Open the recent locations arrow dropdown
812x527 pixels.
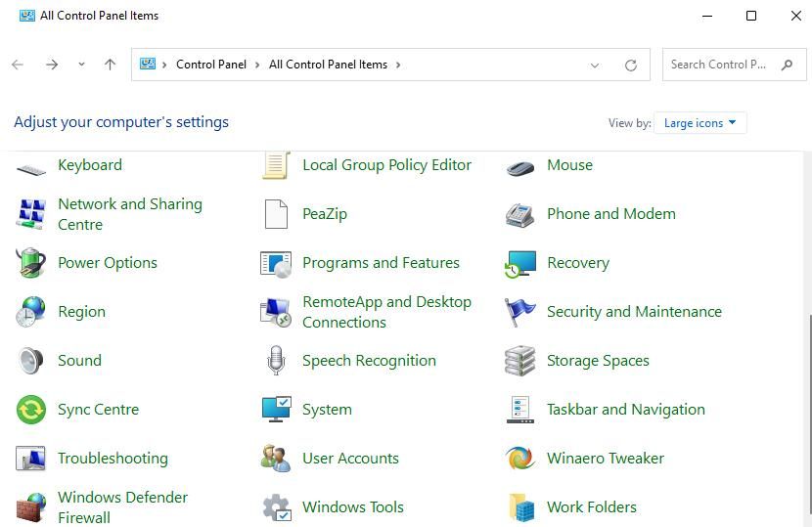pyautogui.click(x=81, y=65)
